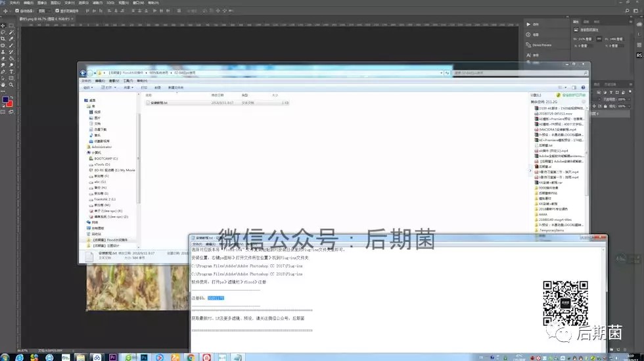Open Explorer 组织 dropdown button
Screen dimensions: 644x361
(88, 87)
